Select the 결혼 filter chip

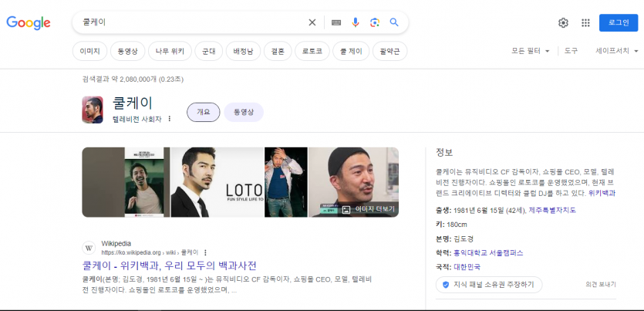pos(278,52)
